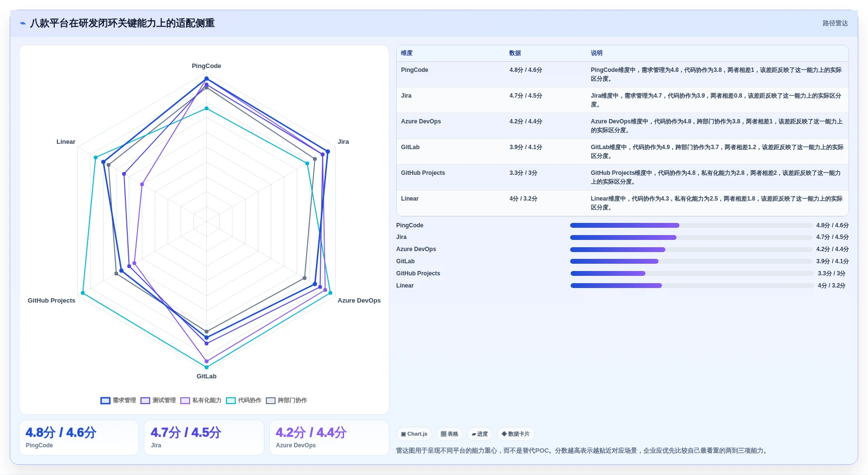Viewport: 868px width, 475px height.
Task: Click the PingCode progress bar
Action: [691, 225]
